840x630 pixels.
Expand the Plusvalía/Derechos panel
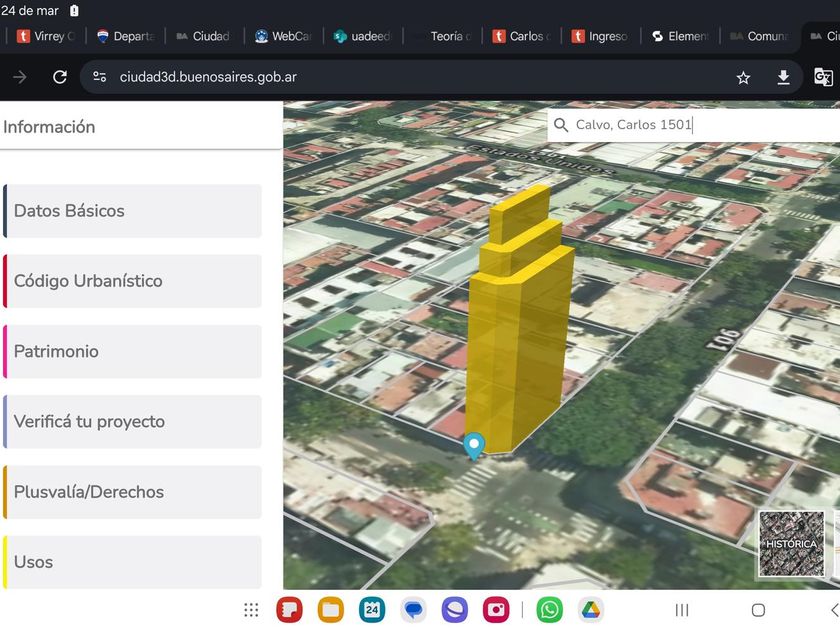(x=133, y=492)
